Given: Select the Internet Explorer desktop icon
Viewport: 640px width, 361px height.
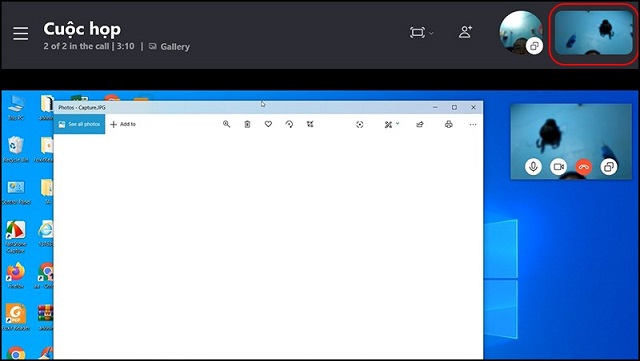Looking at the screenshot, I should point(45,234).
